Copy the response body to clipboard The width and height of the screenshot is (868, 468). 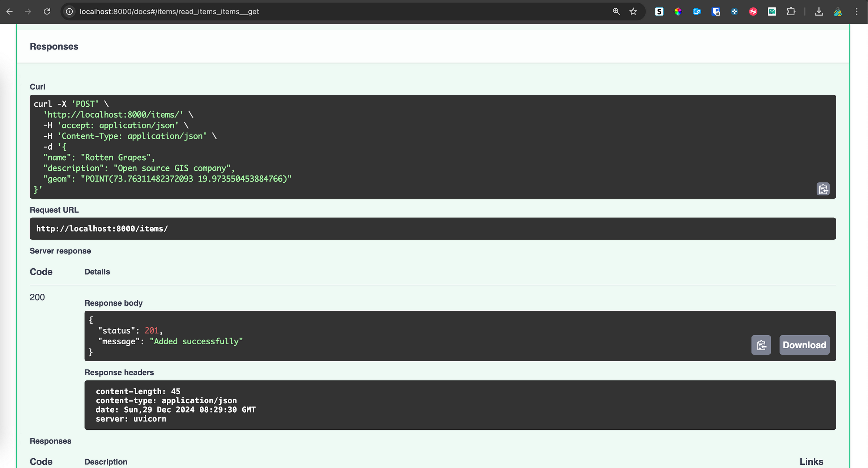(761, 345)
